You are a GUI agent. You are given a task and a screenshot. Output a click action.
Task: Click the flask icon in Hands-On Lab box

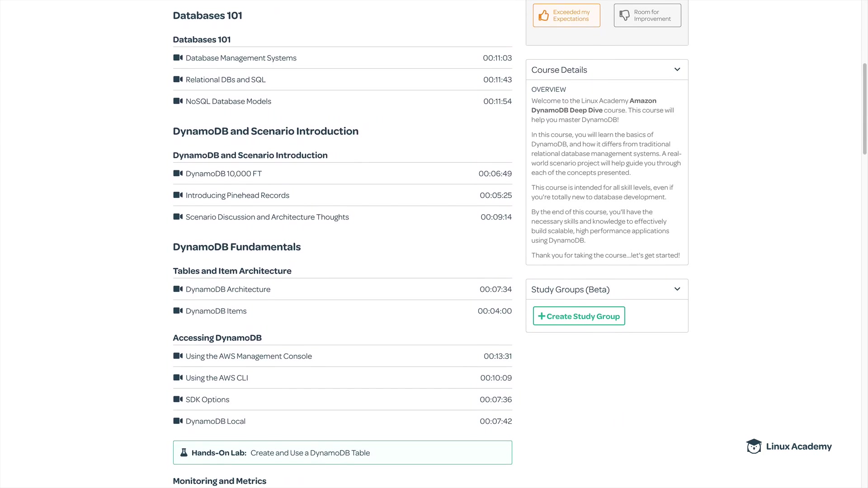pyautogui.click(x=184, y=453)
